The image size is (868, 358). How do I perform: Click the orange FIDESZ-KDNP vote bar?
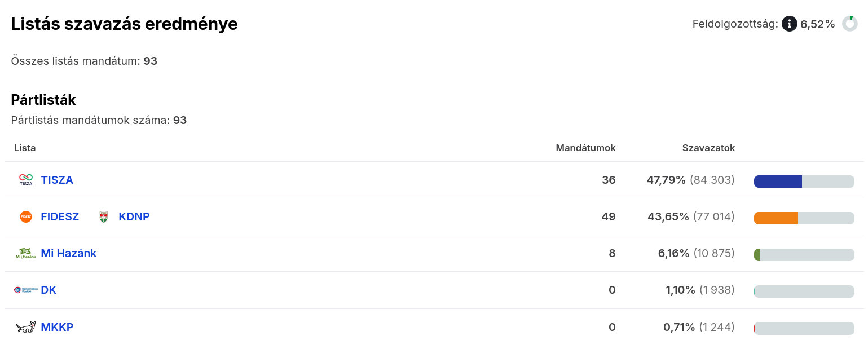coord(776,218)
